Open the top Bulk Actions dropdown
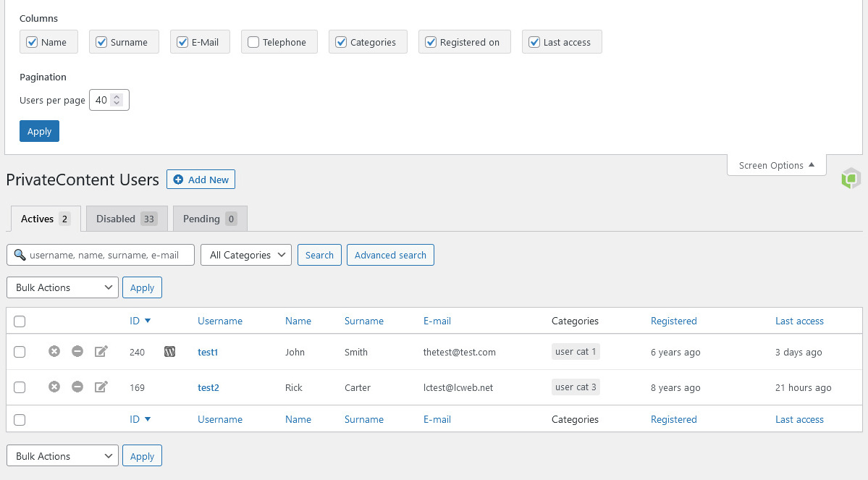The width and height of the screenshot is (868, 480). coord(62,287)
